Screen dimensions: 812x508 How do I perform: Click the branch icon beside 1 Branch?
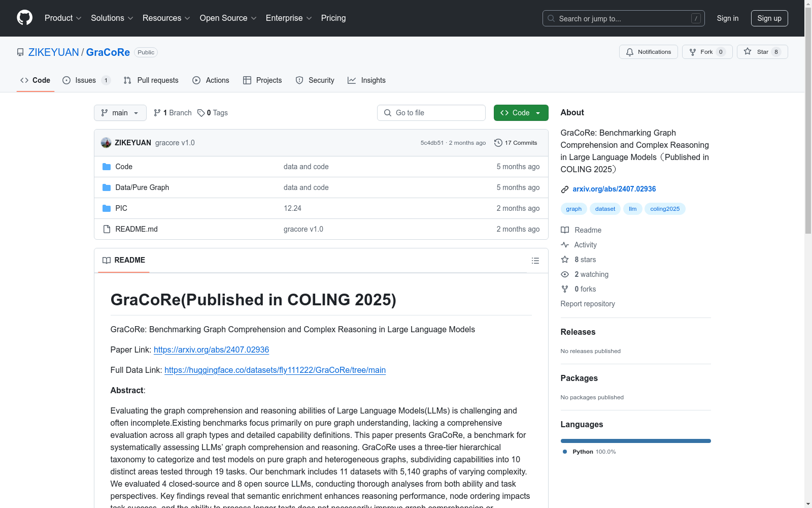pos(157,113)
